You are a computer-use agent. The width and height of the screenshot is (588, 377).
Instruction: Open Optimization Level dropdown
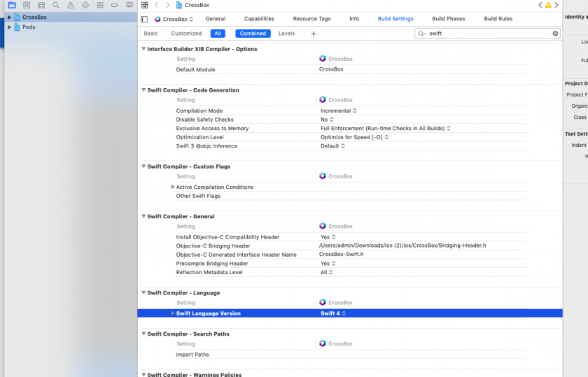click(x=354, y=137)
